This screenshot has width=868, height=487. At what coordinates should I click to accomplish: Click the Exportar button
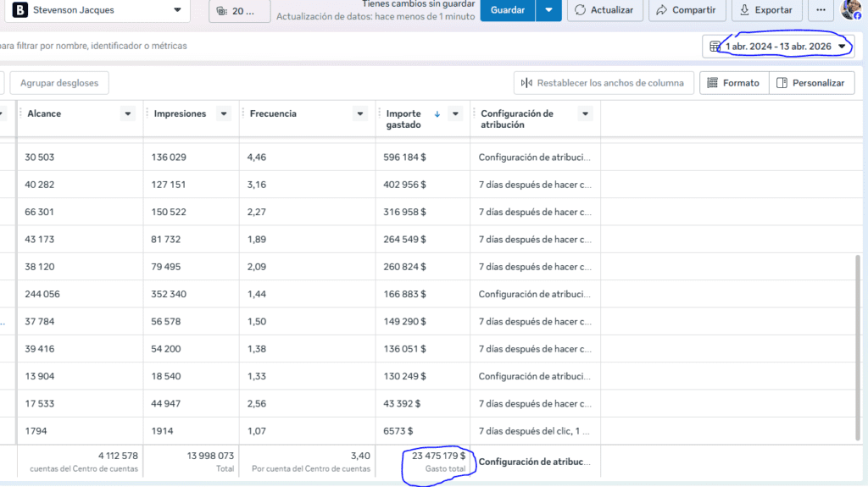point(766,10)
